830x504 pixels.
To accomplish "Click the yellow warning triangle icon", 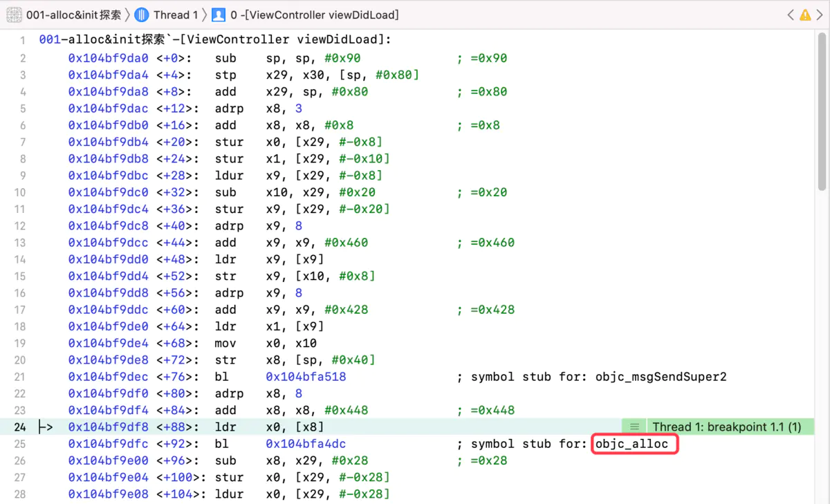I will coord(805,15).
